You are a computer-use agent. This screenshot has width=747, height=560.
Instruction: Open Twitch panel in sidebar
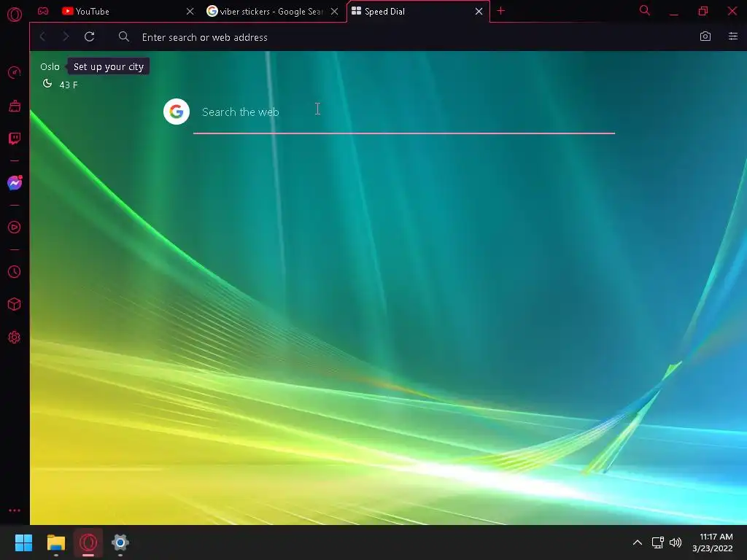[x=15, y=139]
